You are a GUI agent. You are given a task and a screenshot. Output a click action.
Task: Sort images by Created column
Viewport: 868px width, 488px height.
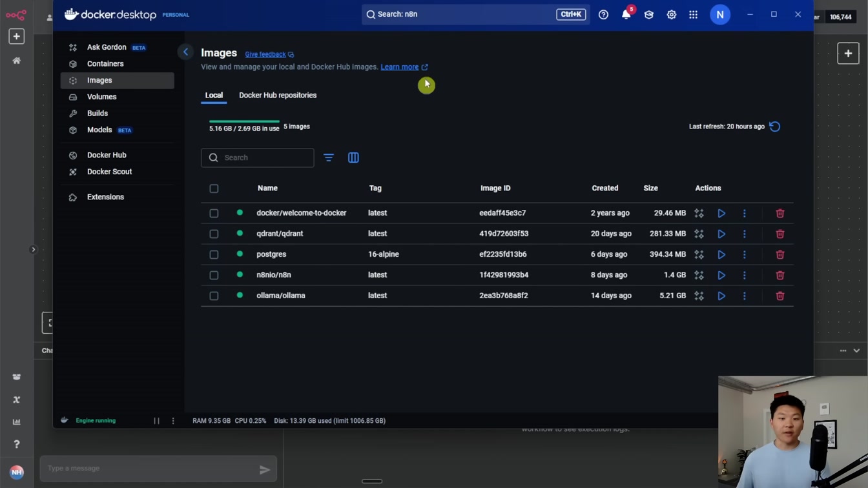click(605, 188)
